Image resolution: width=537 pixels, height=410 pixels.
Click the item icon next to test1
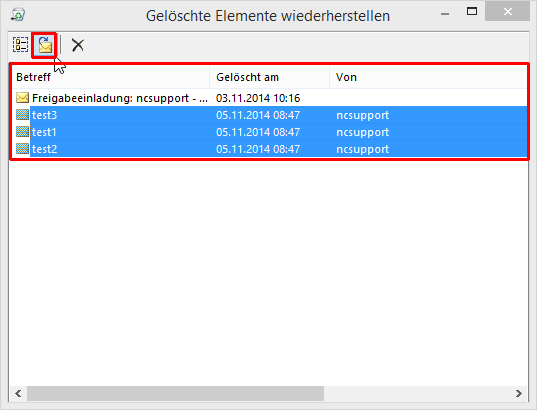click(x=23, y=132)
